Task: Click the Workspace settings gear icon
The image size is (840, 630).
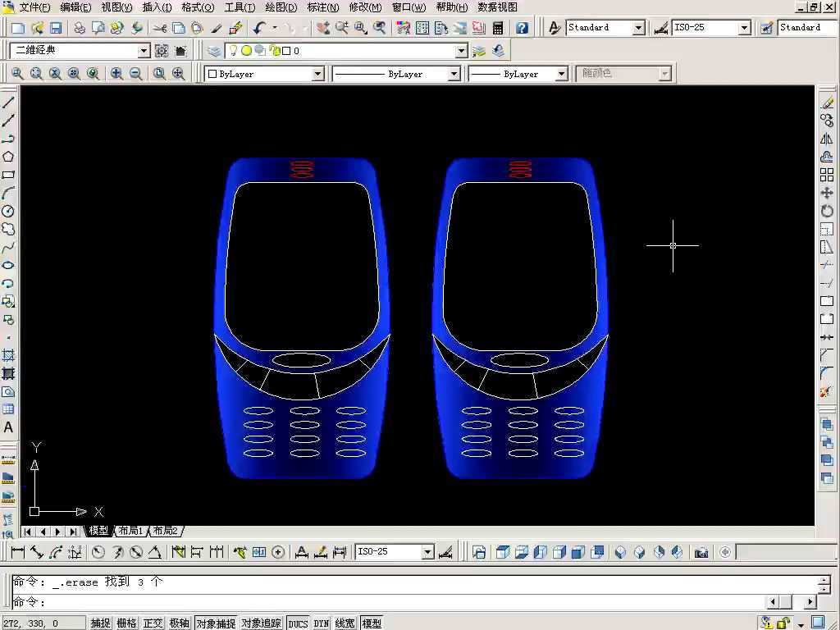Action: tap(162, 51)
